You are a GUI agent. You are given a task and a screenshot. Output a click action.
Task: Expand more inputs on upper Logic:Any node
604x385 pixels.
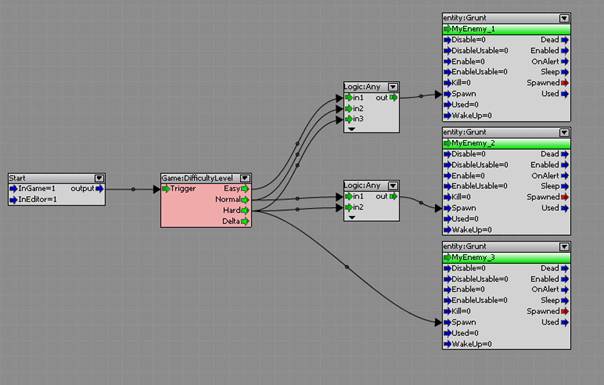click(x=352, y=129)
